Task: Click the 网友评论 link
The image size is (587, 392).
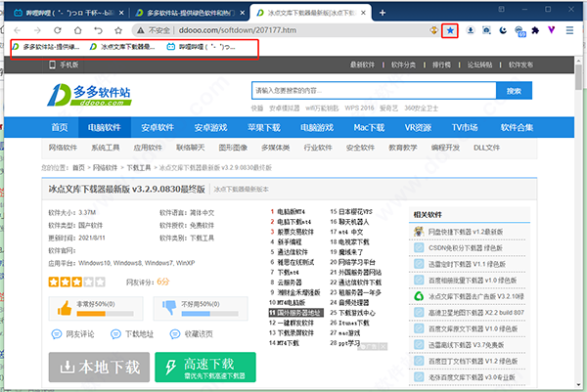Action: (x=73, y=334)
